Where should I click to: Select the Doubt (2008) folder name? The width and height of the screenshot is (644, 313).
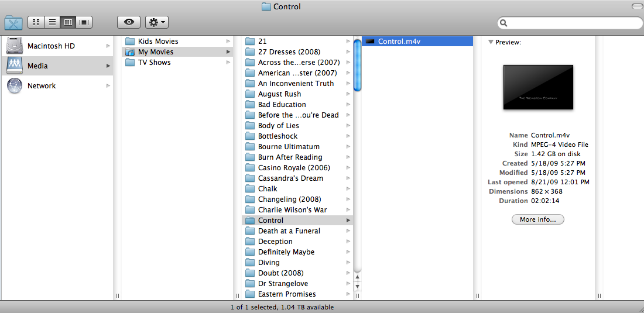tap(281, 273)
